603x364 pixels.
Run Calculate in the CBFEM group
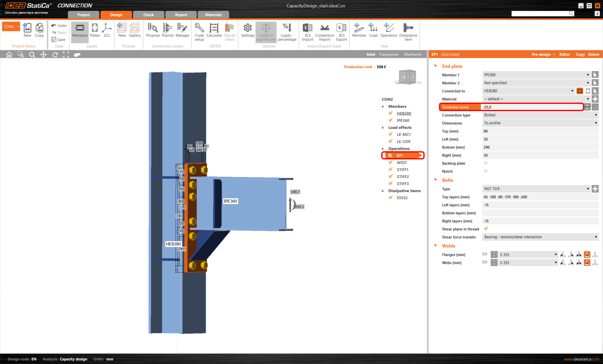[x=214, y=31]
